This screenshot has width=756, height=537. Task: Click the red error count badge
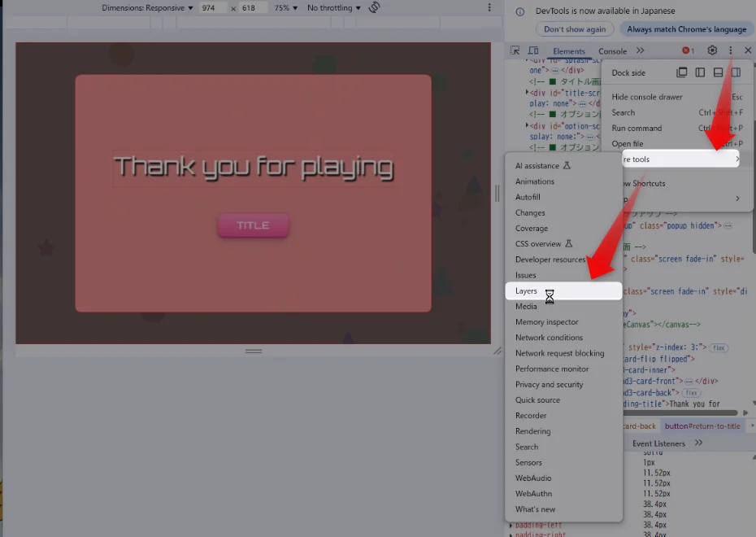tap(688, 50)
